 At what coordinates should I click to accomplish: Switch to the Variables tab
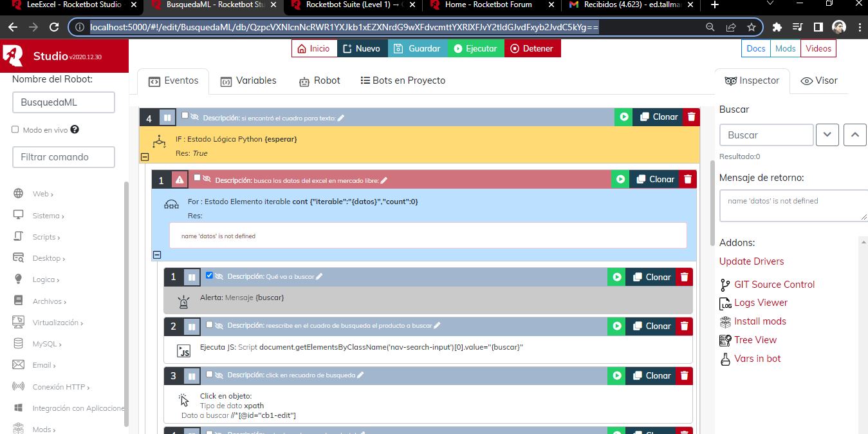(x=256, y=80)
